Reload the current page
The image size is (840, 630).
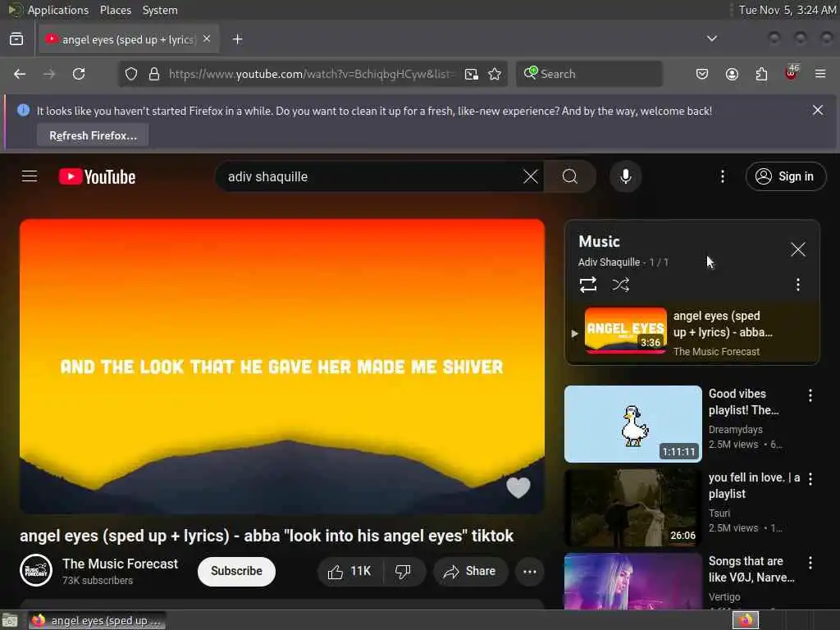(x=79, y=74)
